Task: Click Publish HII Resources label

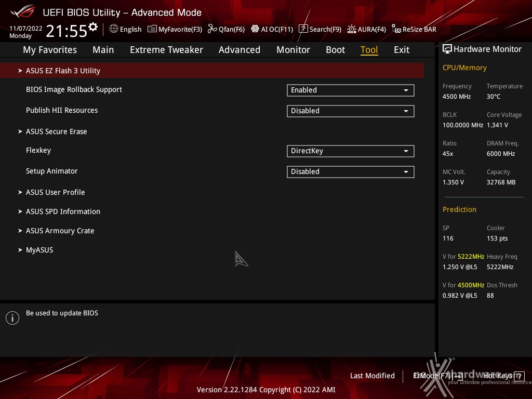Action: (x=62, y=110)
